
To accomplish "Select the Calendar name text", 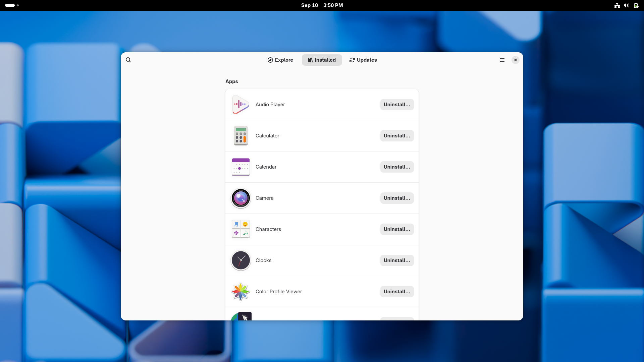I will click(x=266, y=167).
